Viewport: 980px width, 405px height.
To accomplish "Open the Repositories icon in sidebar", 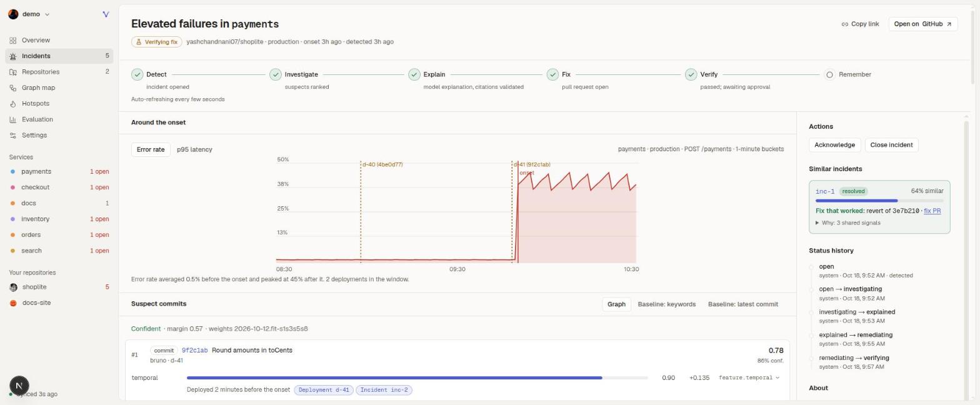I will click(x=12, y=72).
